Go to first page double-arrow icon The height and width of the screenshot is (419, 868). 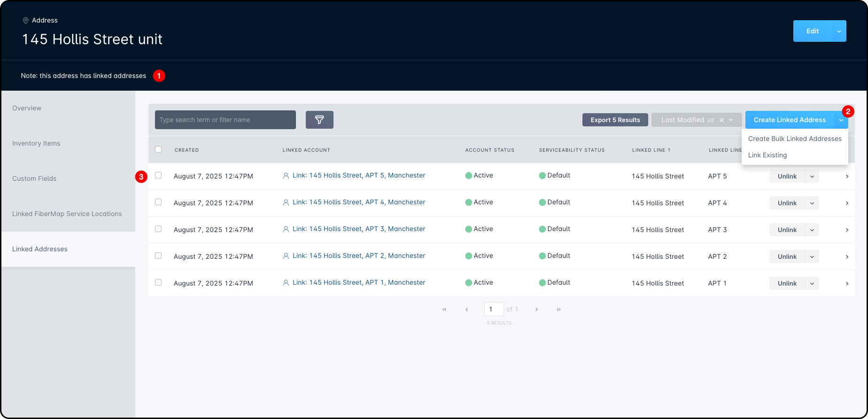tap(444, 310)
